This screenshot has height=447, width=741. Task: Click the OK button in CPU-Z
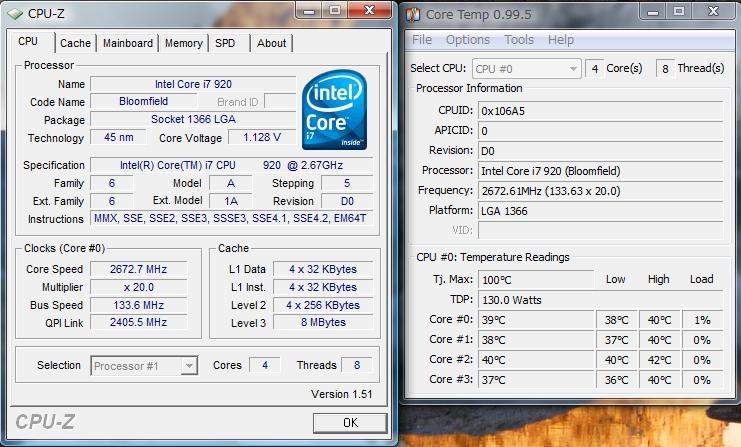(x=350, y=422)
